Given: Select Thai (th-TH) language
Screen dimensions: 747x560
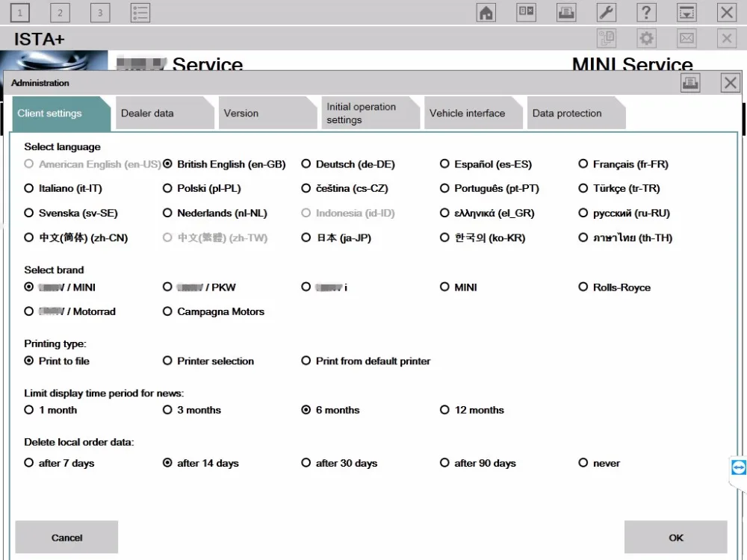Looking at the screenshot, I should [x=625, y=237].
